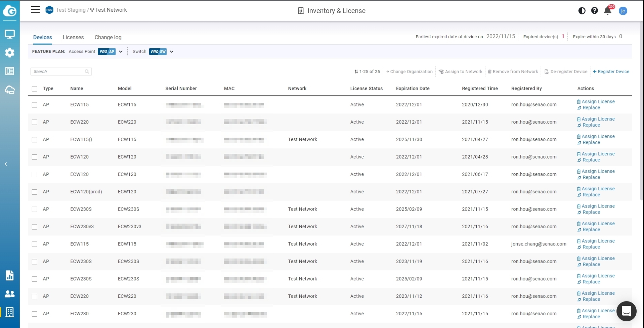Open notifications bell with 295 badge
Screen dimensions: 644x328
pyautogui.click(x=607, y=11)
